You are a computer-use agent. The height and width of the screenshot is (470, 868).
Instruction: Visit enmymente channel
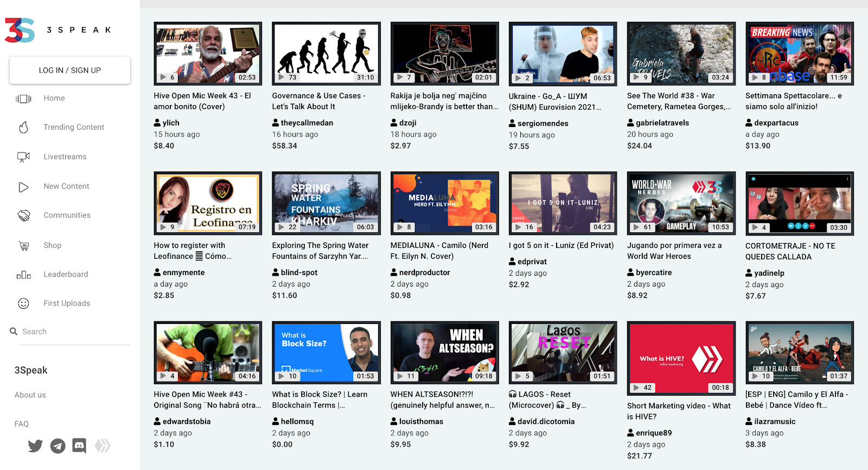tap(184, 272)
